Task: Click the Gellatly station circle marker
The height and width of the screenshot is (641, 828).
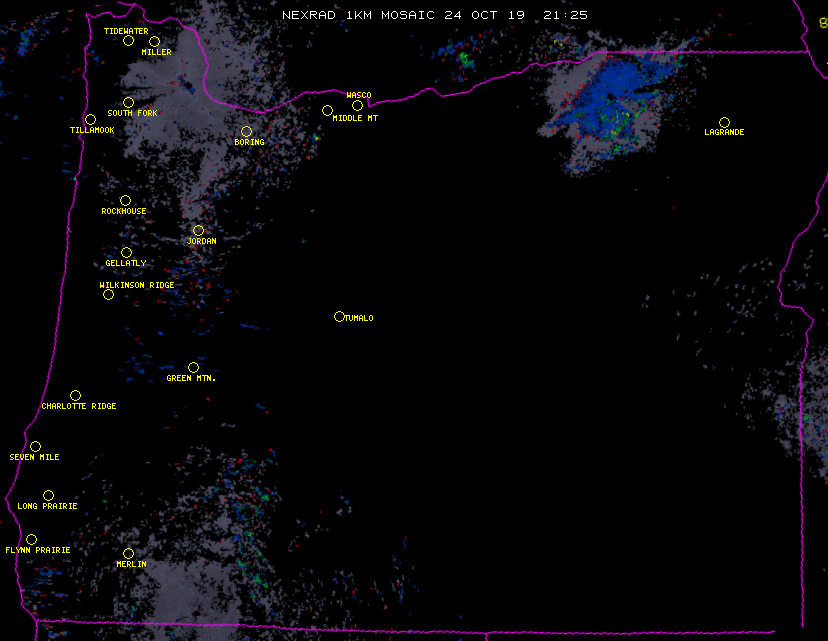Action: tap(126, 252)
